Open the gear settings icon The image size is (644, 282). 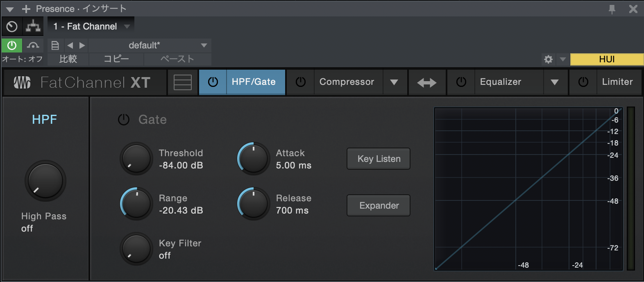pyautogui.click(x=548, y=59)
